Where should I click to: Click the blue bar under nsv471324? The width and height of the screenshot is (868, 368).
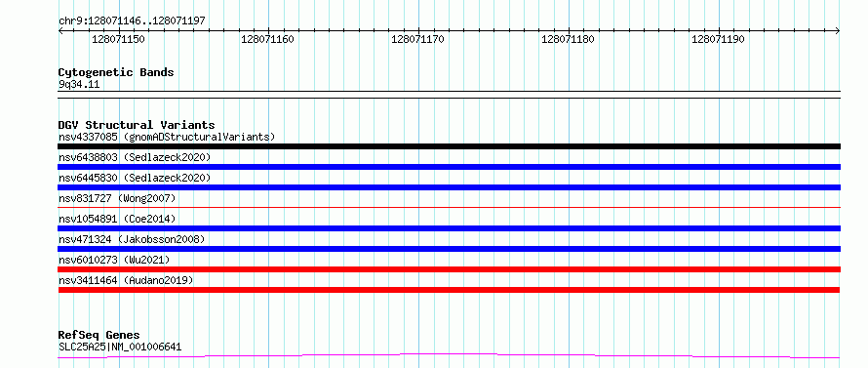point(449,249)
